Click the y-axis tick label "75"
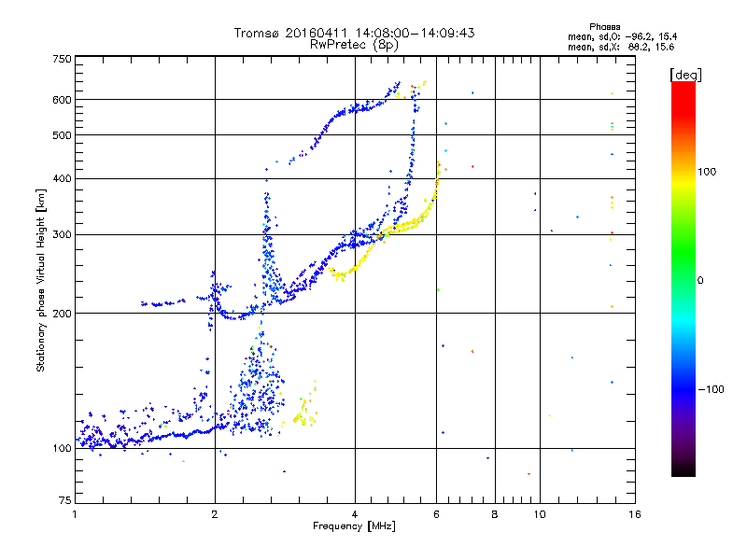This screenshot has width=747, height=560. pyautogui.click(x=65, y=500)
